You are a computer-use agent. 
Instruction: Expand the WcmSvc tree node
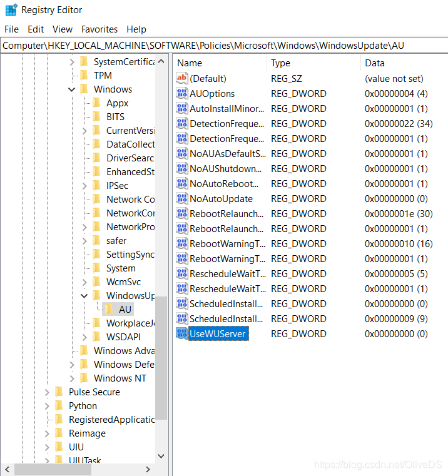tap(84, 282)
